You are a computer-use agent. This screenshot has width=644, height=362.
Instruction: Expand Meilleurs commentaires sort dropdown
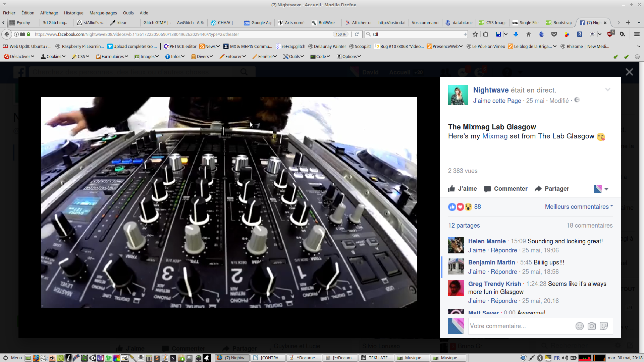pyautogui.click(x=579, y=207)
